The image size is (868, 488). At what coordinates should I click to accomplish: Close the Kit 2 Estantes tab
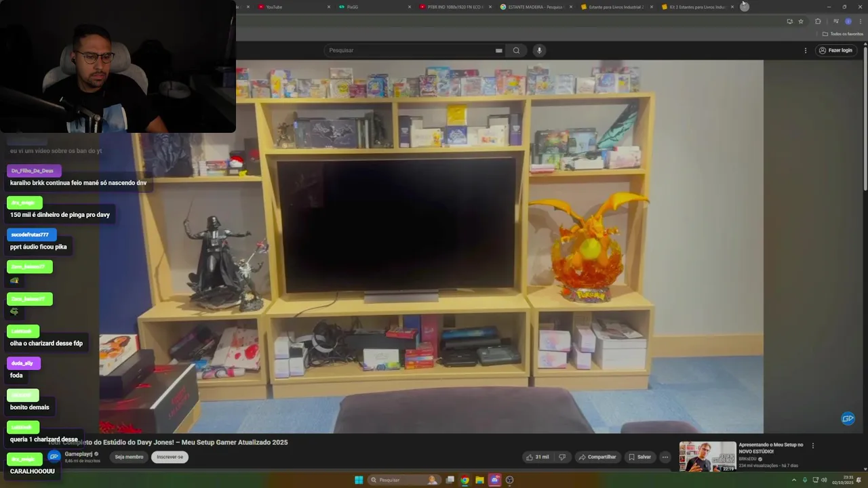click(x=732, y=7)
